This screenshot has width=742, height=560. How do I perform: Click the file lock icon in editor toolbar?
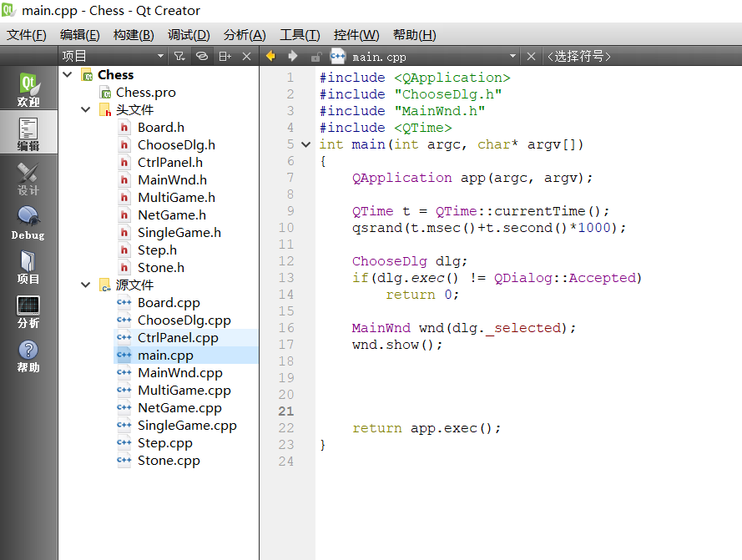pos(316,57)
